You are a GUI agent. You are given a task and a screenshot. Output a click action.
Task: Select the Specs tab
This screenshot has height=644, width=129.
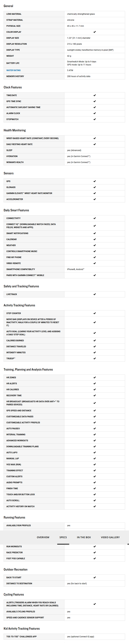(x=63, y=537)
